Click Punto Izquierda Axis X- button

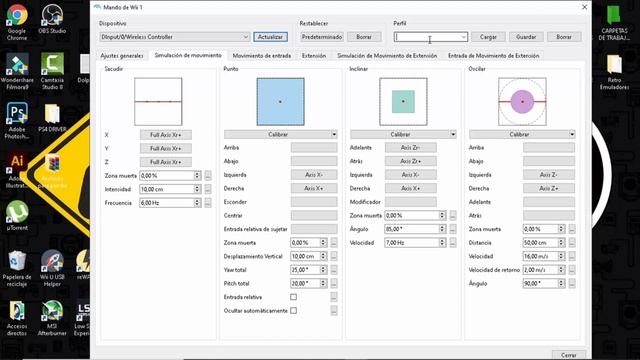[314, 175]
